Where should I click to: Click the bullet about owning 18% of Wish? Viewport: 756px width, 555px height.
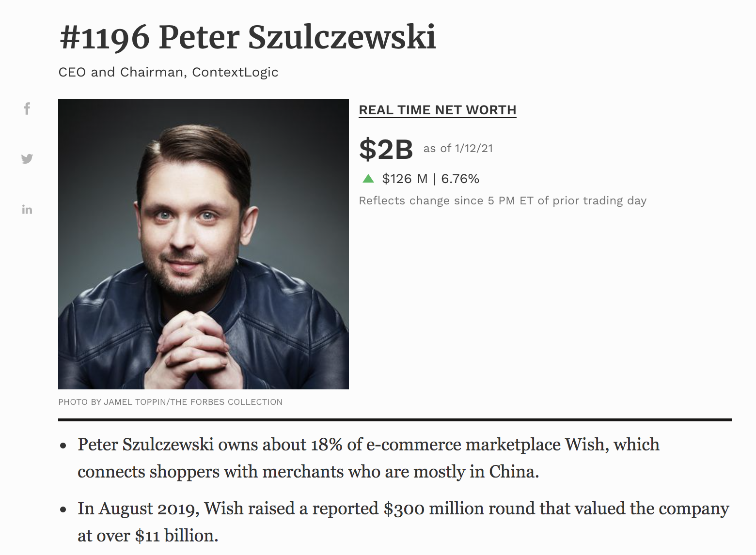click(368, 458)
